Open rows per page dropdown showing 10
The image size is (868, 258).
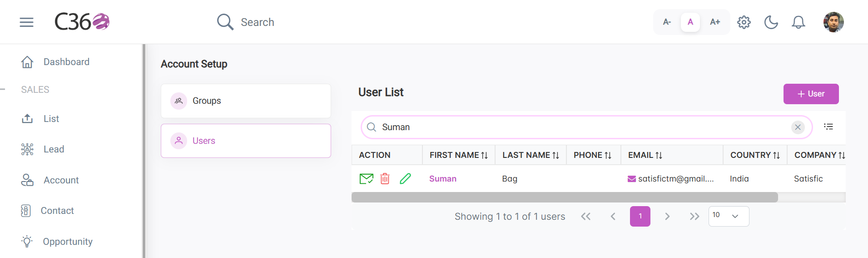(x=729, y=216)
